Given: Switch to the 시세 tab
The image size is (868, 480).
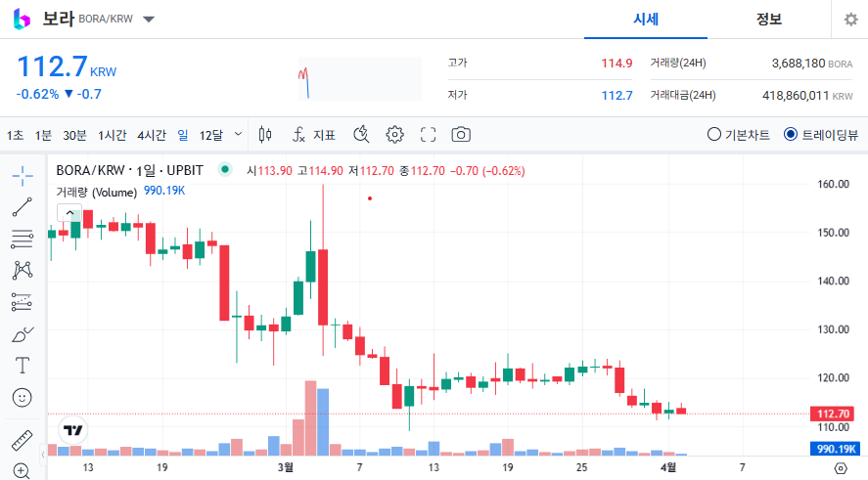Looking at the screenshot, I should click(646, 20).
